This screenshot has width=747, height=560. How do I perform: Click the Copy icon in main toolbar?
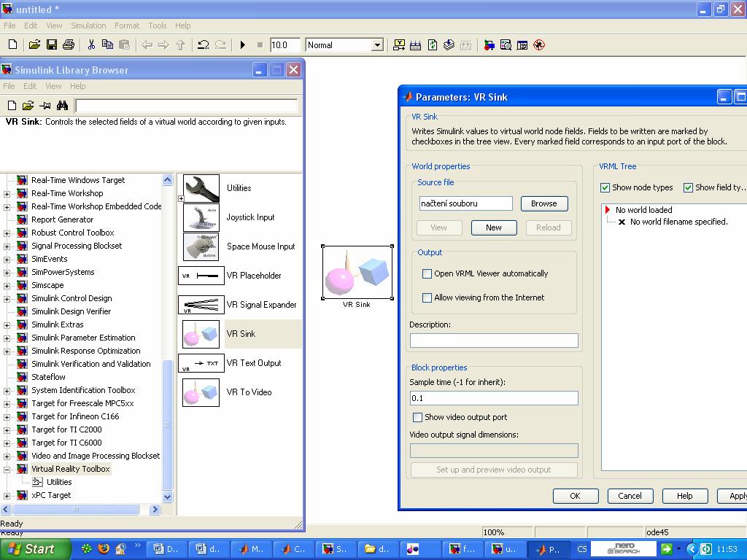108,44
